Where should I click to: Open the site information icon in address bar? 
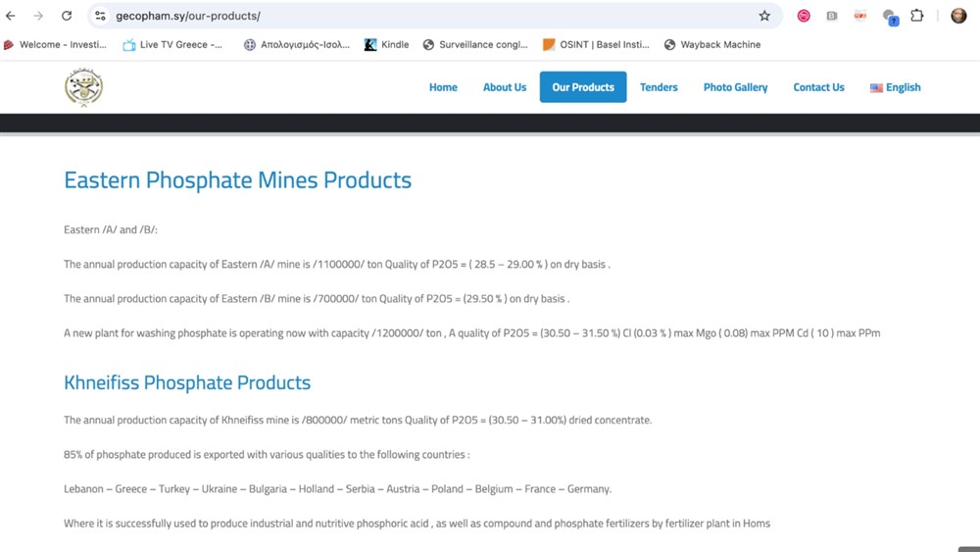(100, 16)
